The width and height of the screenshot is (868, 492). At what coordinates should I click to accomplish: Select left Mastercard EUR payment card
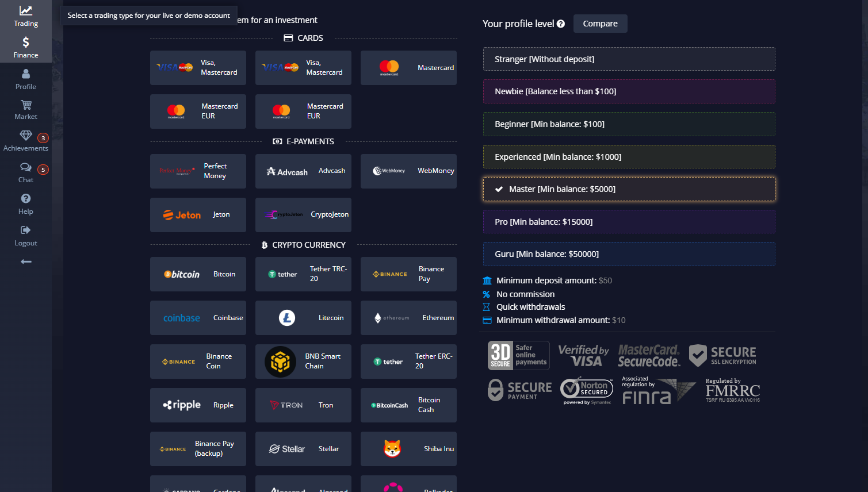pos(198,112)
